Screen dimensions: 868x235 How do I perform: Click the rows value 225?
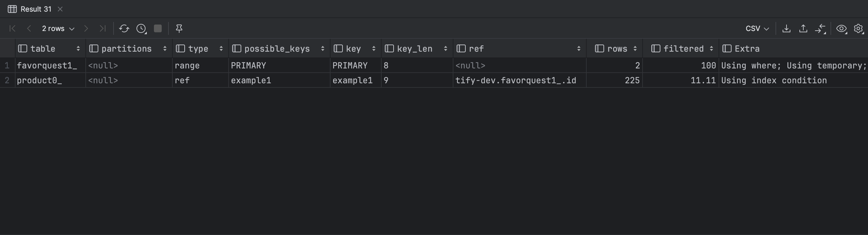click(x=614, y=80)
